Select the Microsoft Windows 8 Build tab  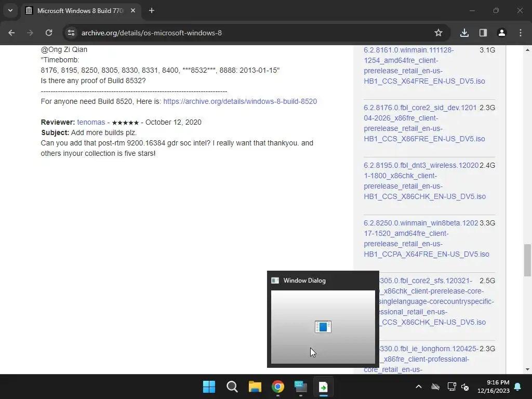[x=81, y=10]
